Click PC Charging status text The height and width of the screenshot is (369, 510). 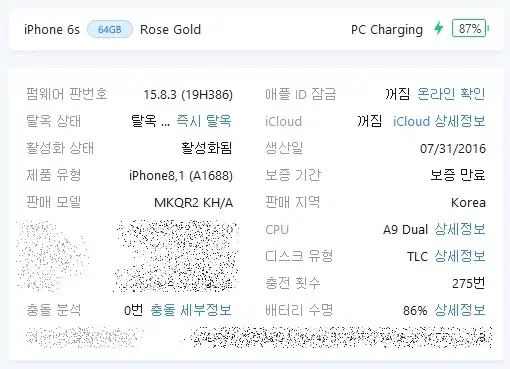pos(387,30)
